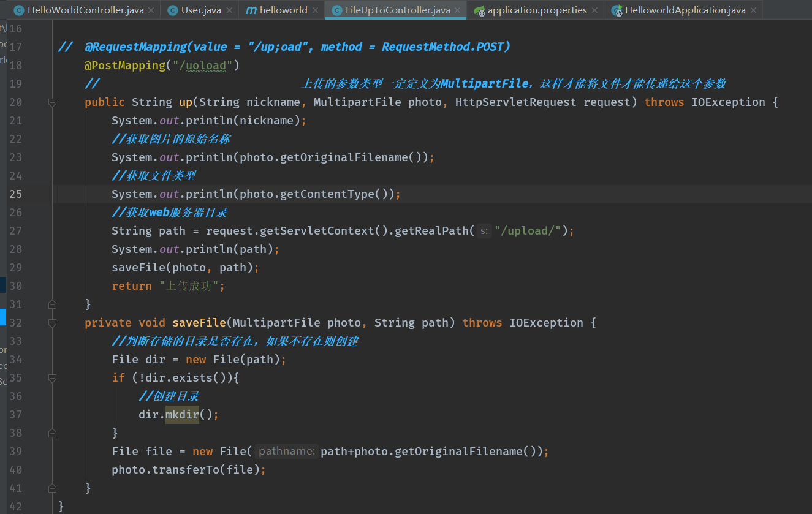Click new File(path) on line 34
The height and width of the screenshot is (514, 812).
point(233,360)
